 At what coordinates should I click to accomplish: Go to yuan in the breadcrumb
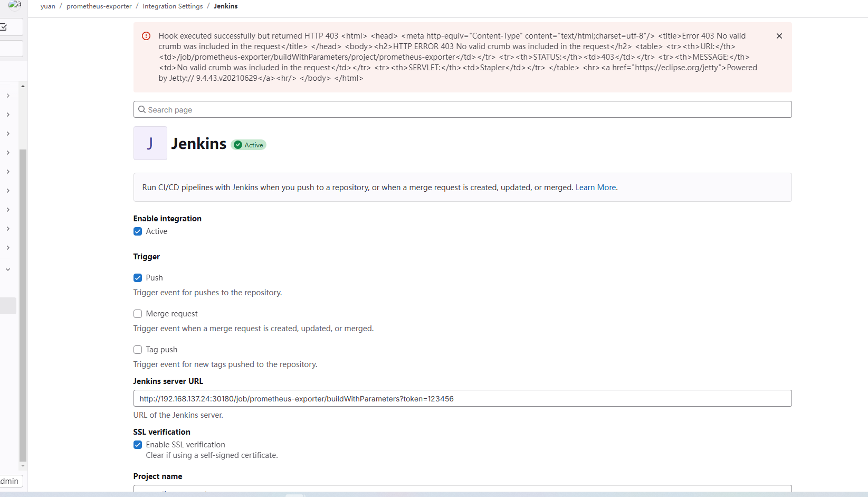point(48,6)
